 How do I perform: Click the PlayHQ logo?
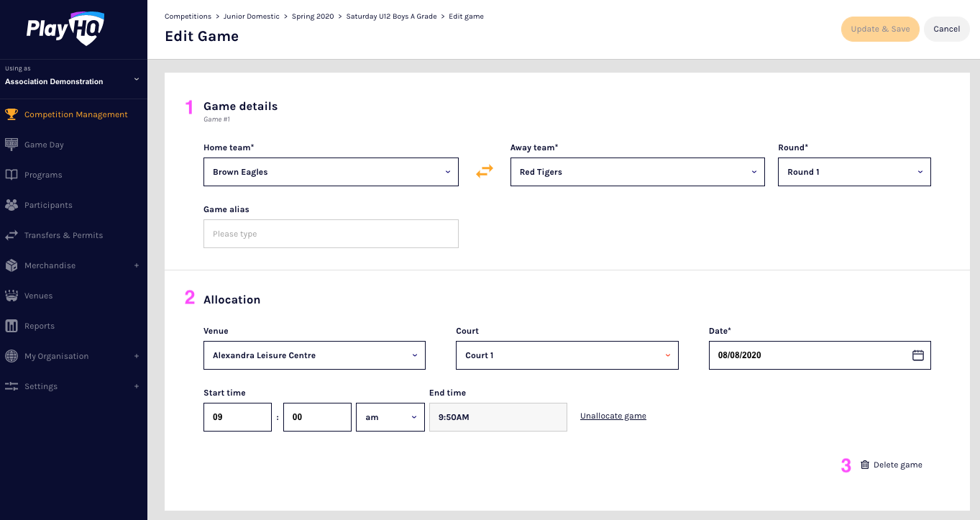[x=65, y=29]
